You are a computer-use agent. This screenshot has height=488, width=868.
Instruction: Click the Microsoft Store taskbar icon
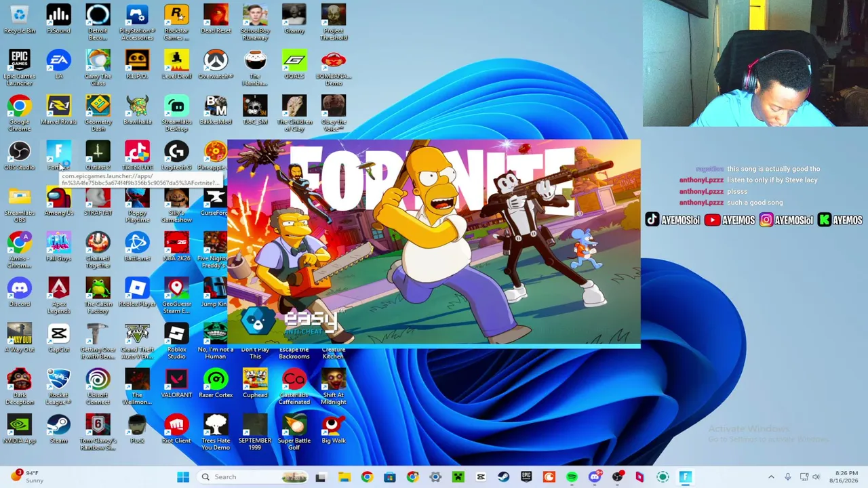(389, 476)
